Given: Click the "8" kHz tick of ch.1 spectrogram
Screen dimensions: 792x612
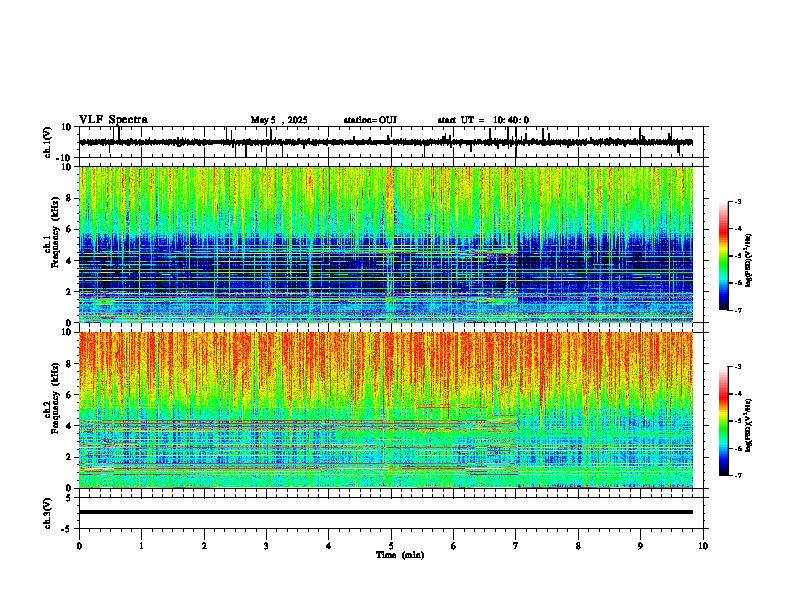Looking at the screenshot, I should pos(70,198).
